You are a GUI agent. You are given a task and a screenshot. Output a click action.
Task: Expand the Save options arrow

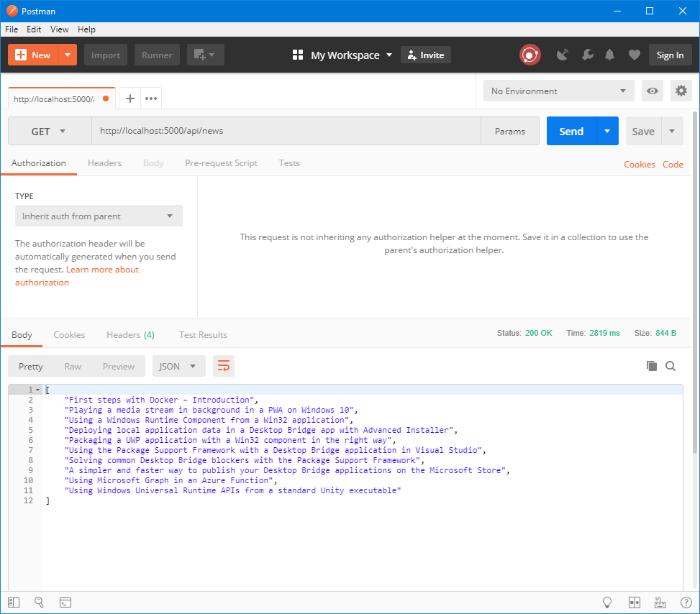point(672,131)
